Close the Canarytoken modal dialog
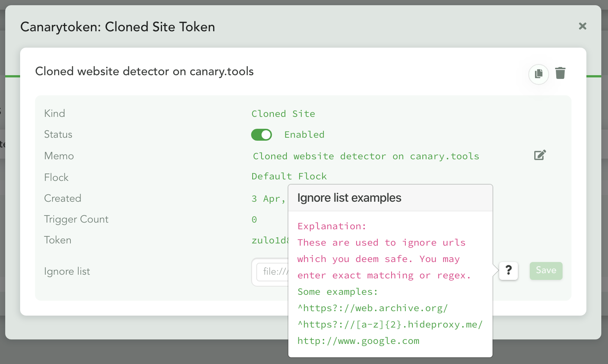 pos(582,26)
